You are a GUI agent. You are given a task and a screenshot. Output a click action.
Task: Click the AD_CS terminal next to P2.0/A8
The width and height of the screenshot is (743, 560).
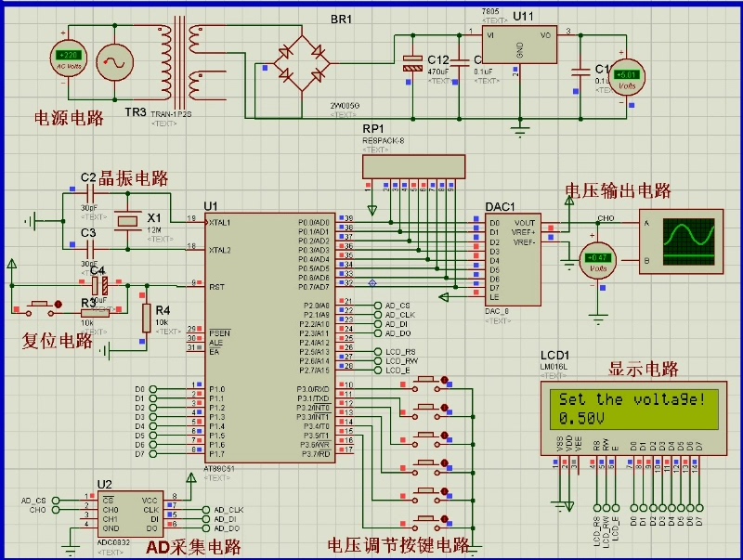tap(378, 306)
